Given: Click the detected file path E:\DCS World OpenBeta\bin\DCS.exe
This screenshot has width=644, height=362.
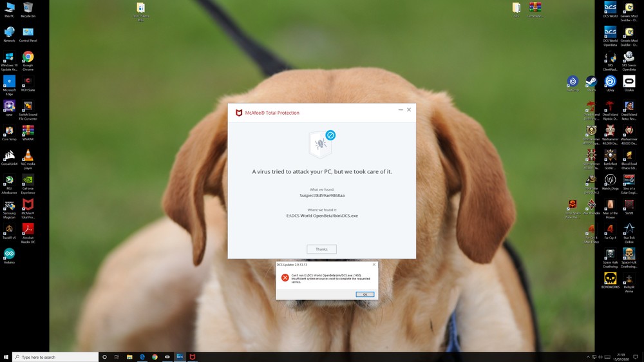Looking at the screenshot, I should [x=322, y=216].
